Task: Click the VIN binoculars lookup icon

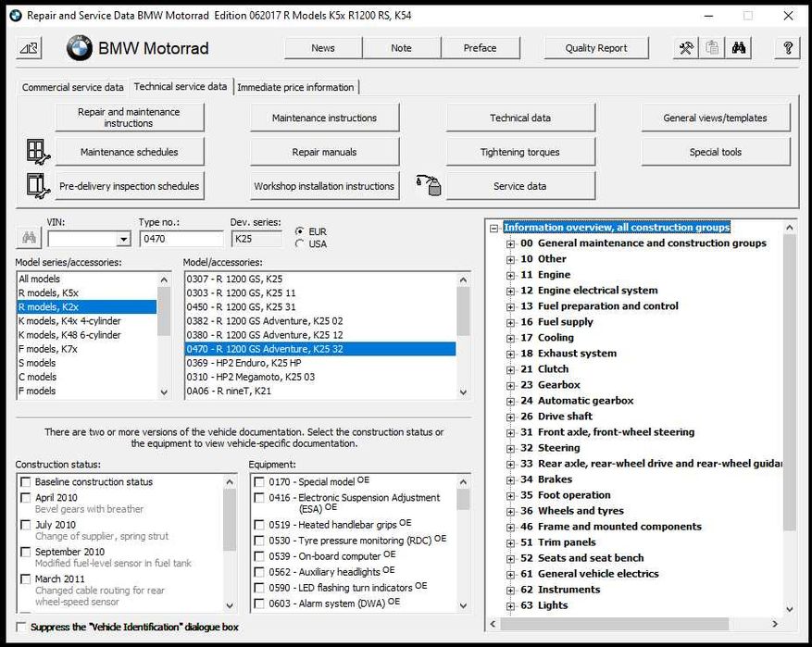Action: [x=29, y=238]
